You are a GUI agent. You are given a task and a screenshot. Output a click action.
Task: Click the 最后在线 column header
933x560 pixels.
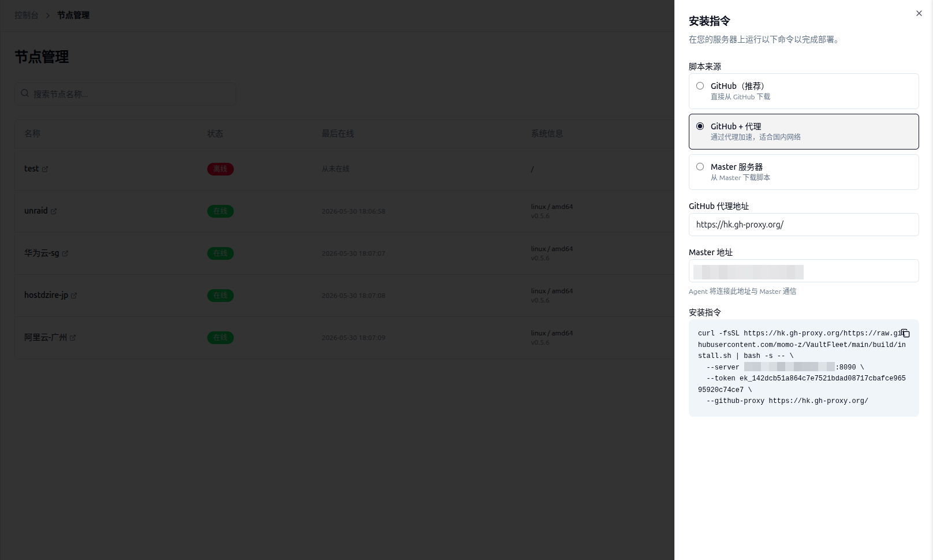(338, 133)
